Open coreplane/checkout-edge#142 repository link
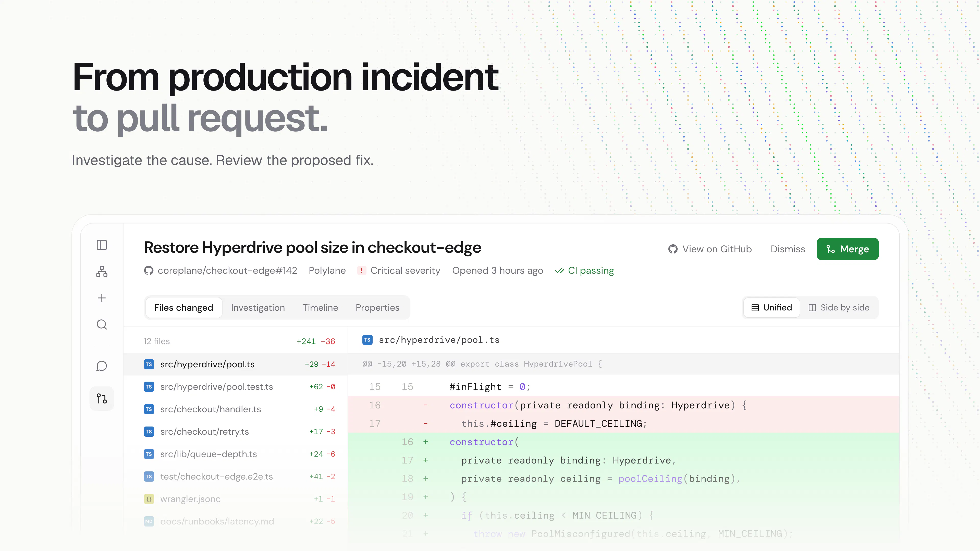 [x=227, y=270]
